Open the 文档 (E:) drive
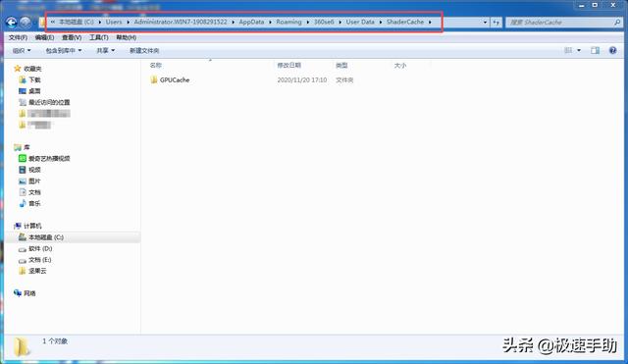 tap(35, 260)
